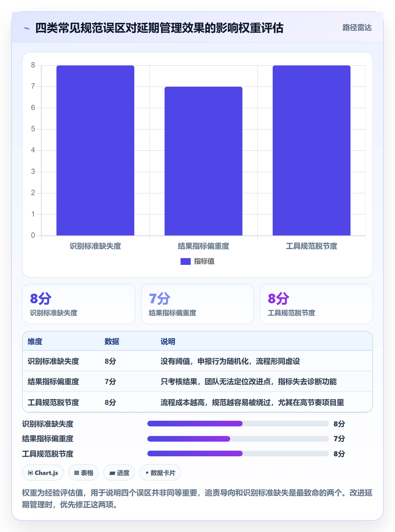Click the footer note starting 权重为经验评估值
Viewport: 395px width, 532px height.
[x=197, y=499]
